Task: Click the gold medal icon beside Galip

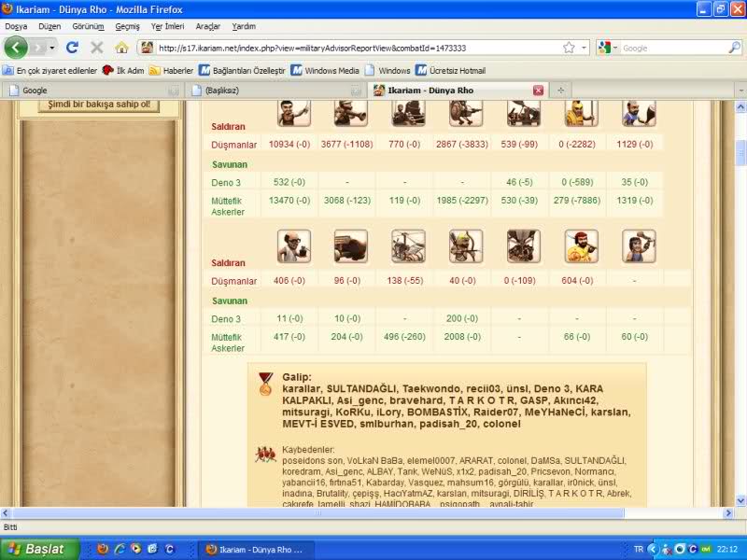Action: coord(266,383)
